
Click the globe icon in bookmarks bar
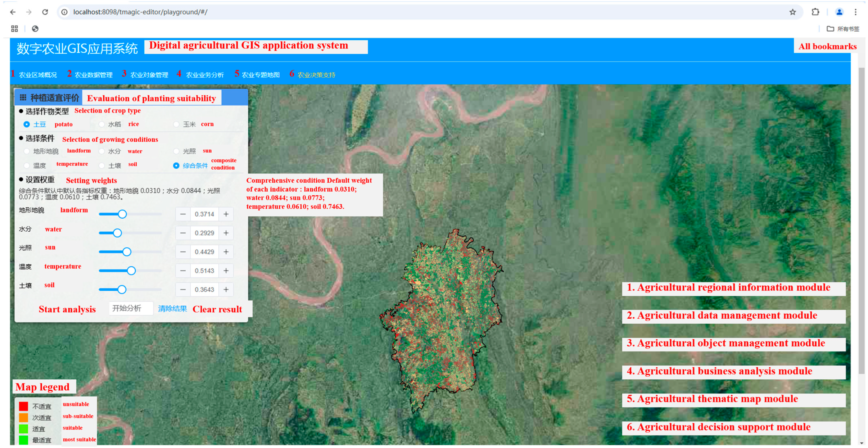(35, 29)
